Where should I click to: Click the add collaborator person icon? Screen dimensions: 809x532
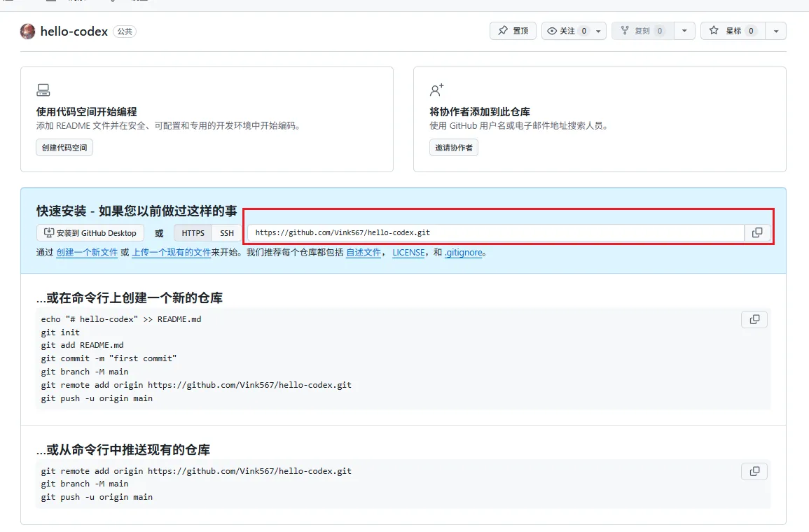pos(436,90)
